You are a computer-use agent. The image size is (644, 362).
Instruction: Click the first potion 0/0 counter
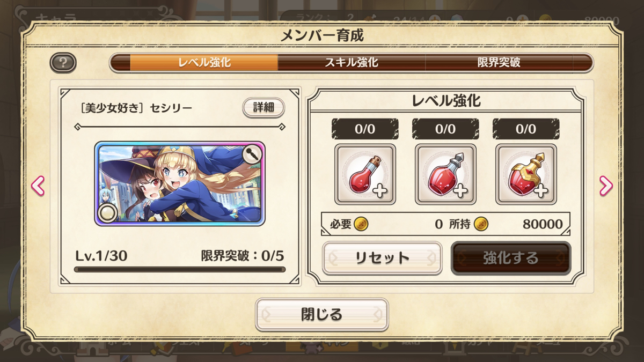pos(365,129)
